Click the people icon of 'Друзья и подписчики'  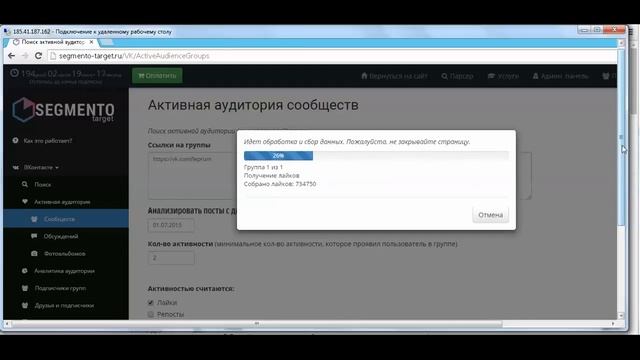coord(25,305)
